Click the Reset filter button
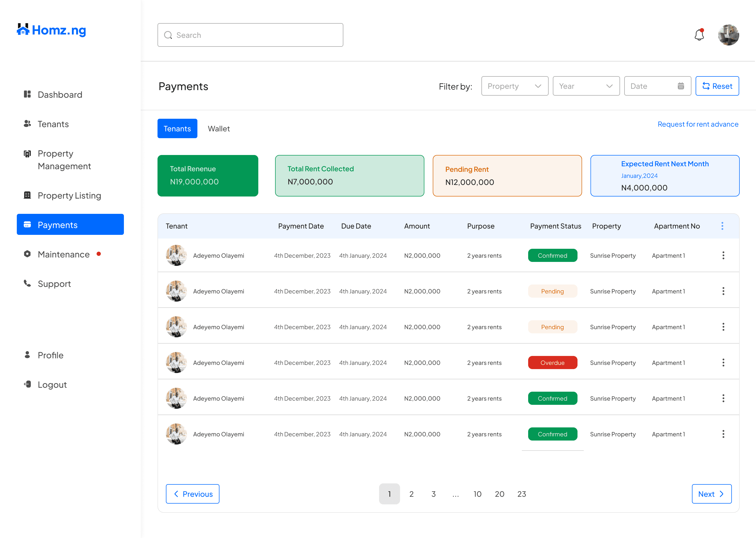 point(717,86)
